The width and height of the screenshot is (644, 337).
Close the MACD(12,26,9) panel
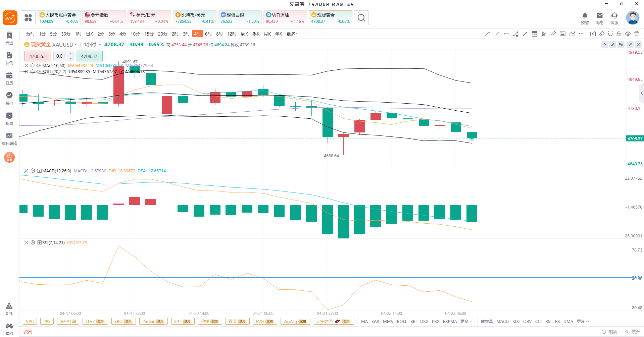pyautogui.click(x=26, y=171)
